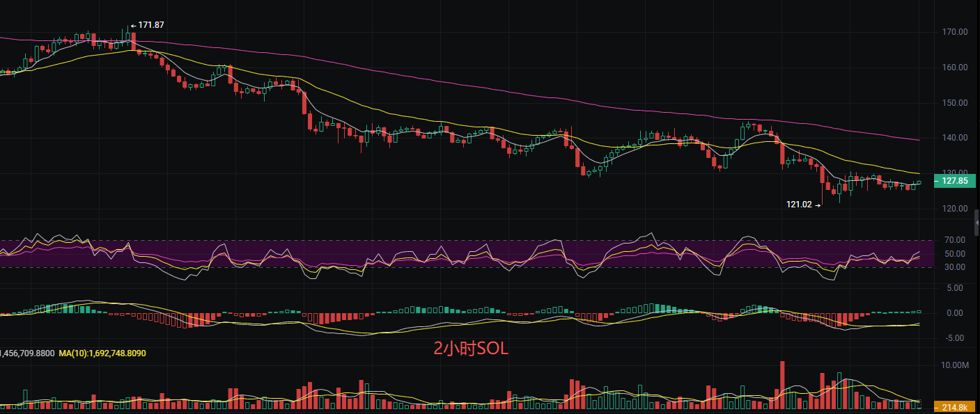Click the 170.00 price axis label

(954, 32)
